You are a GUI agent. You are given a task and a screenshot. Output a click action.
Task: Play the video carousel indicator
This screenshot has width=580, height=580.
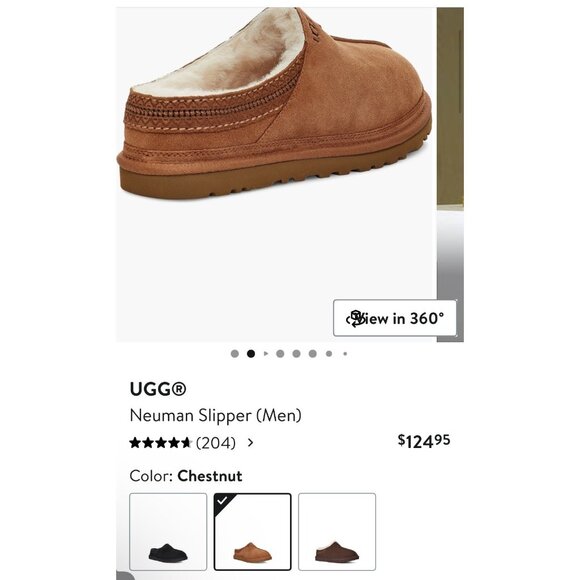coord(266,354)
